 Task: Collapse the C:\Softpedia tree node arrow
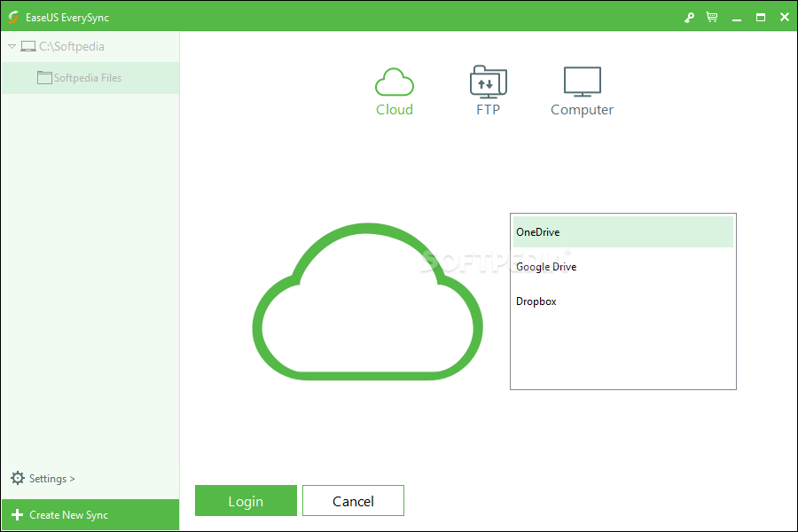(x=12, y=46)
